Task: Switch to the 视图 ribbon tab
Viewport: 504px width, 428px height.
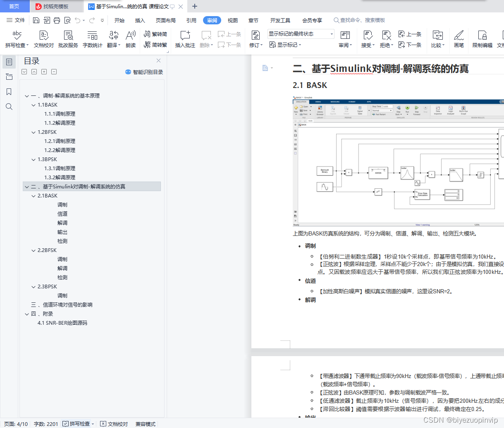Action: tap(233, 20)
